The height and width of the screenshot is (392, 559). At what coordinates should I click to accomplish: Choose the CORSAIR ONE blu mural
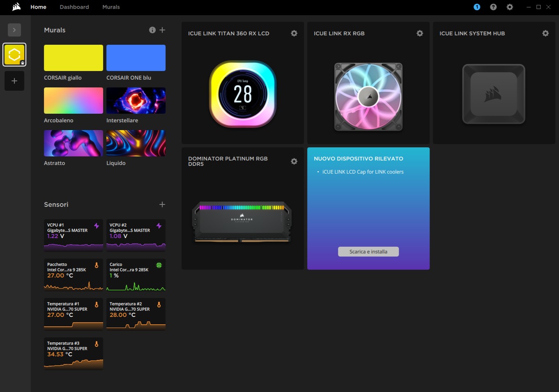tap(136, 58)
